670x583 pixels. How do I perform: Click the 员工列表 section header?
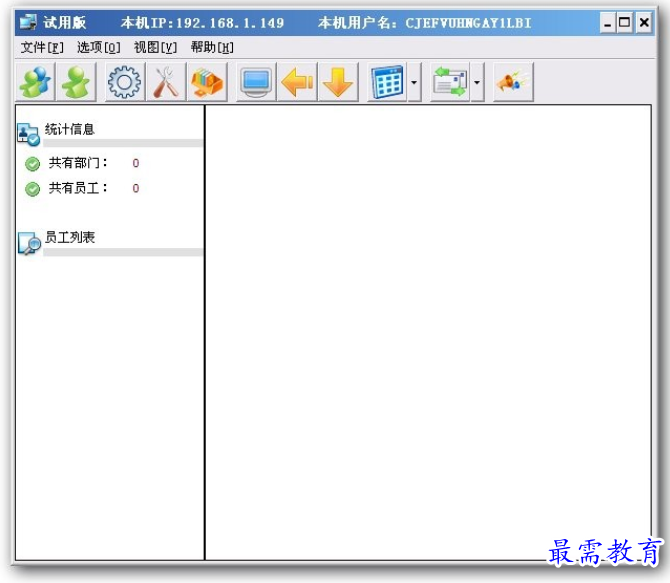[x=70, y=237]
